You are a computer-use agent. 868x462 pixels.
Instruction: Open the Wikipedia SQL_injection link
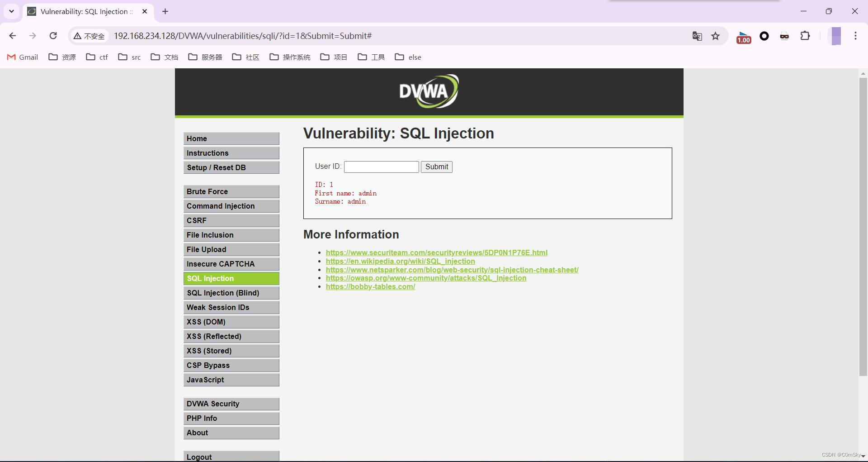[401, 261]
